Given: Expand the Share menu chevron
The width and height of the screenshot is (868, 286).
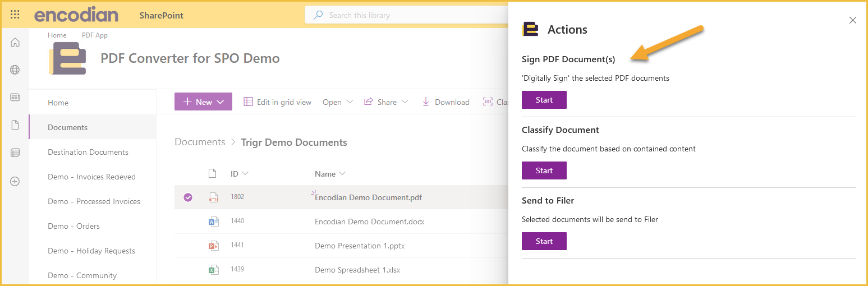Looking at the screenshot, I should point(405,102).
